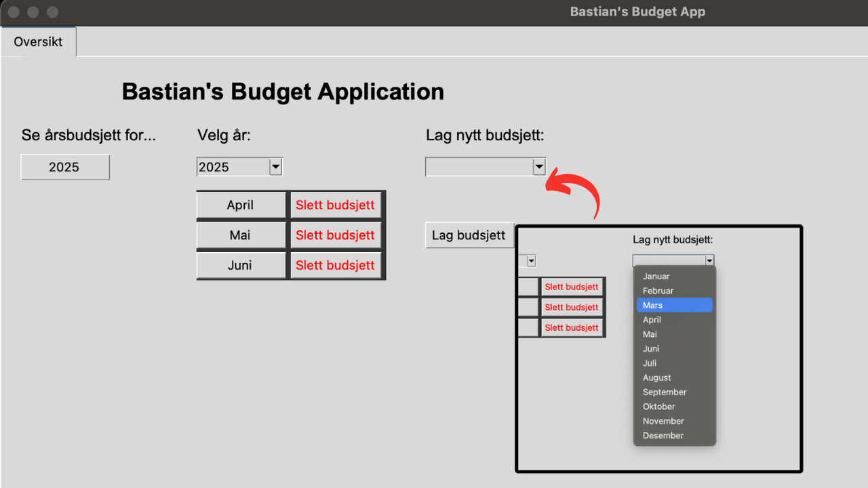Viewport: 868px width, 488px height.
Task: Open the April budget button beside Slett budsjett
Action: 241,205
